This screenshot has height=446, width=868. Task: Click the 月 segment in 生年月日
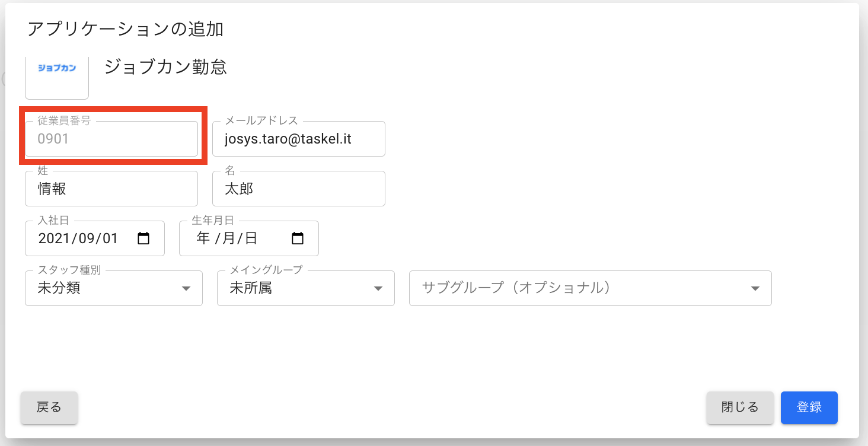228,238
